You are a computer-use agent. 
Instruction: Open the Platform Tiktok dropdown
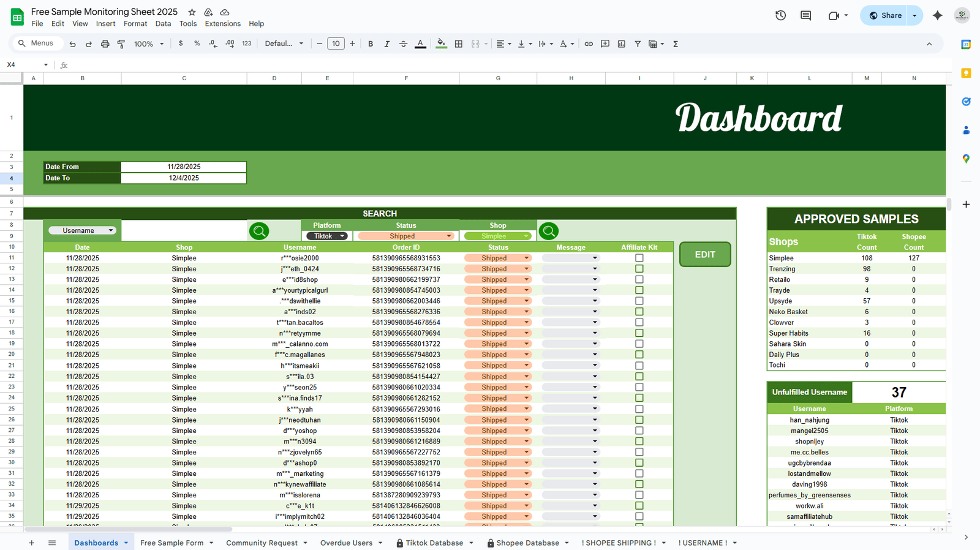click(327, 236)
